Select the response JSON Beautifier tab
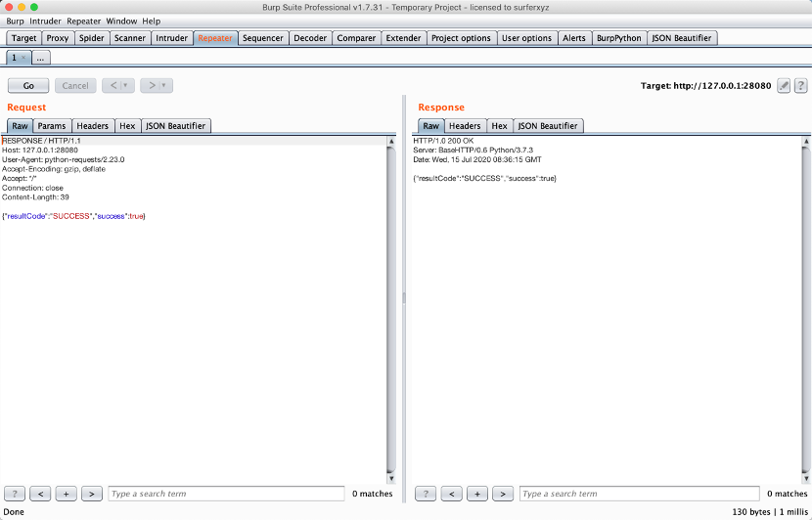 tap(549, 126)
